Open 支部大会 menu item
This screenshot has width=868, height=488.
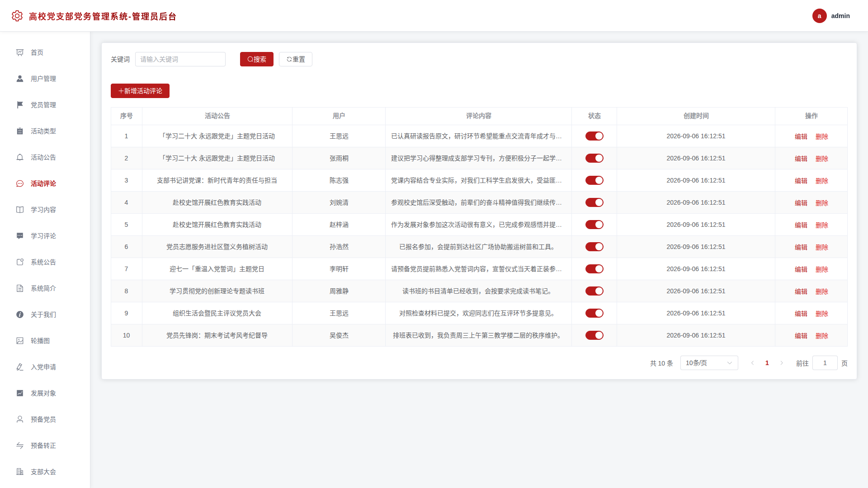[x=45, y=472]
